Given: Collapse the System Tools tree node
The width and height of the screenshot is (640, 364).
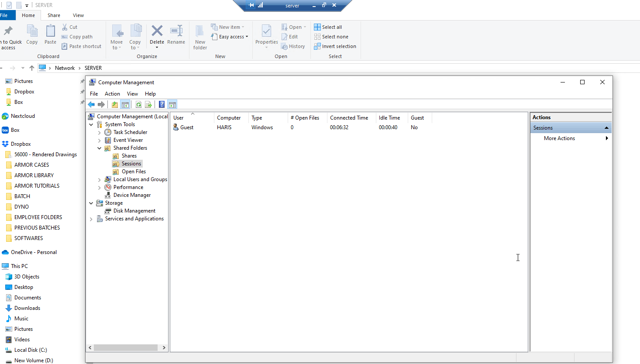Looking at the screenshot, I should tap(91, 124).
